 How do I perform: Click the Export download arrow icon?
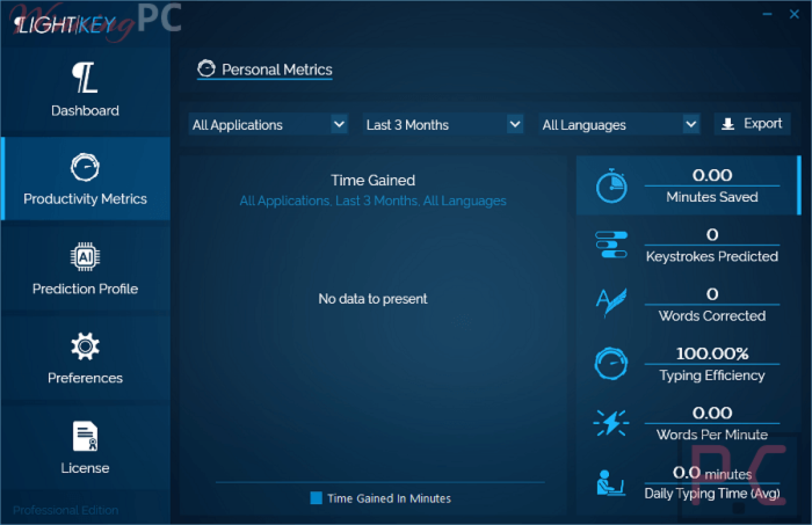pyautogui.click(x=728, y=124)
